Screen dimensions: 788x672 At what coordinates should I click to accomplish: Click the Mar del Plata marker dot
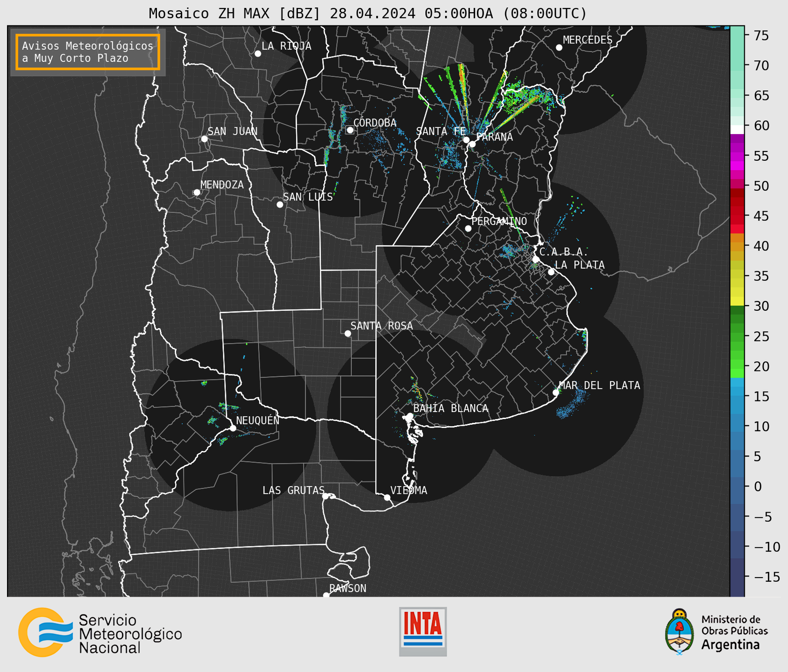point(556,393)
